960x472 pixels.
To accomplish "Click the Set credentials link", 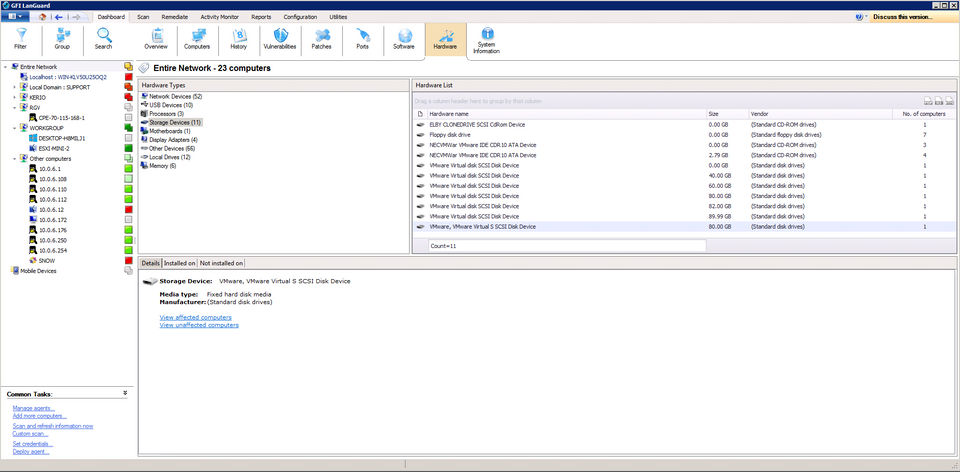I will 33,444.
